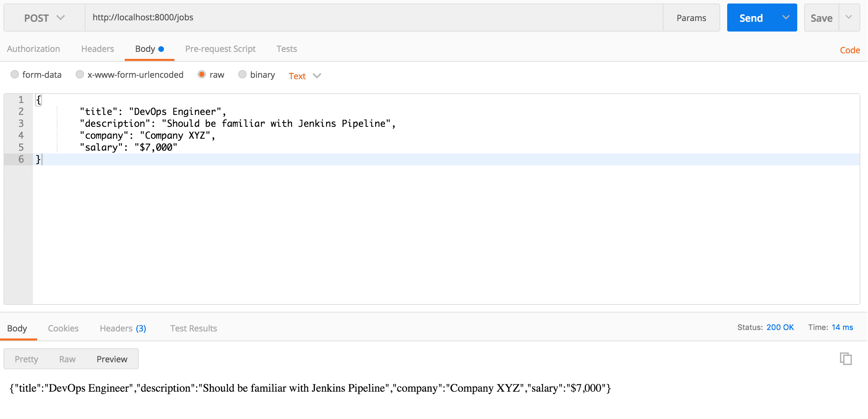
Task: Copy response body with clipboard icon
Action: point(846,359)
